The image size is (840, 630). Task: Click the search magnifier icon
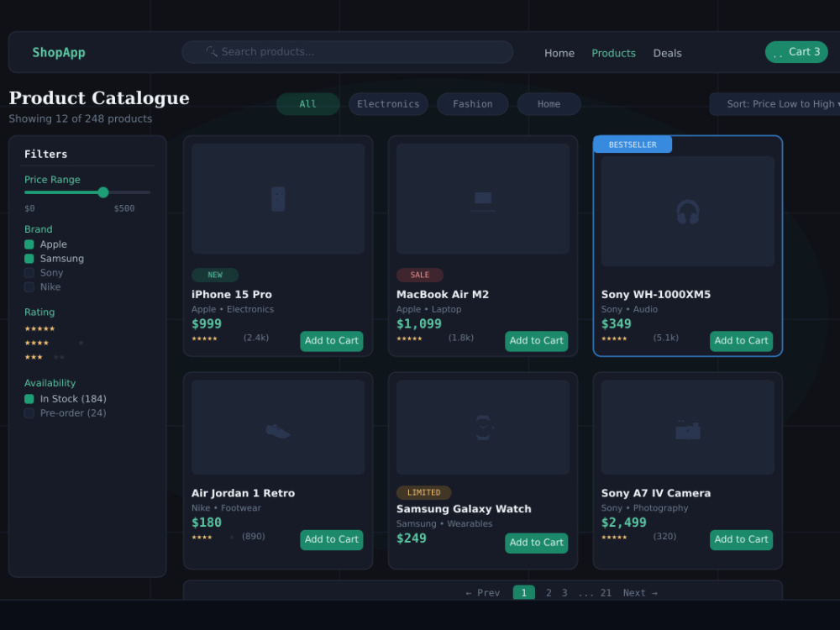point(212,52)
